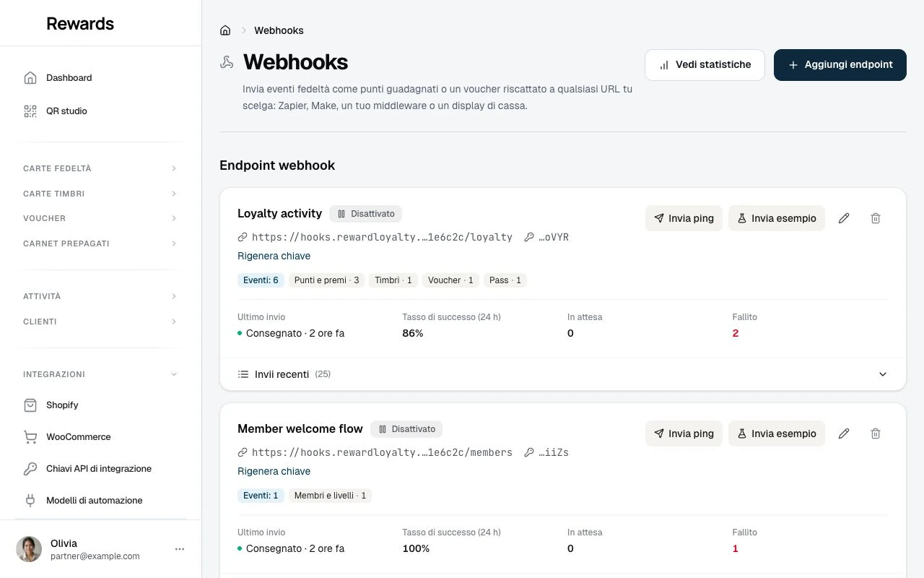Open Modelli di automazione plug icon
The image size is (924, 578).
[x=30, y=501]
